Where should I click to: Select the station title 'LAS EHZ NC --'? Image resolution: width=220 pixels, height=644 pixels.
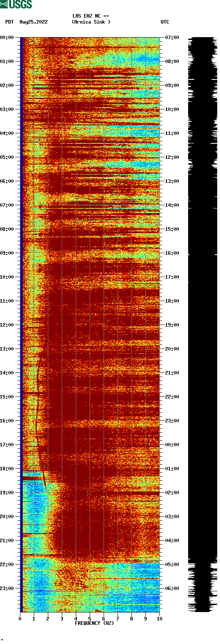coord(91,16)
